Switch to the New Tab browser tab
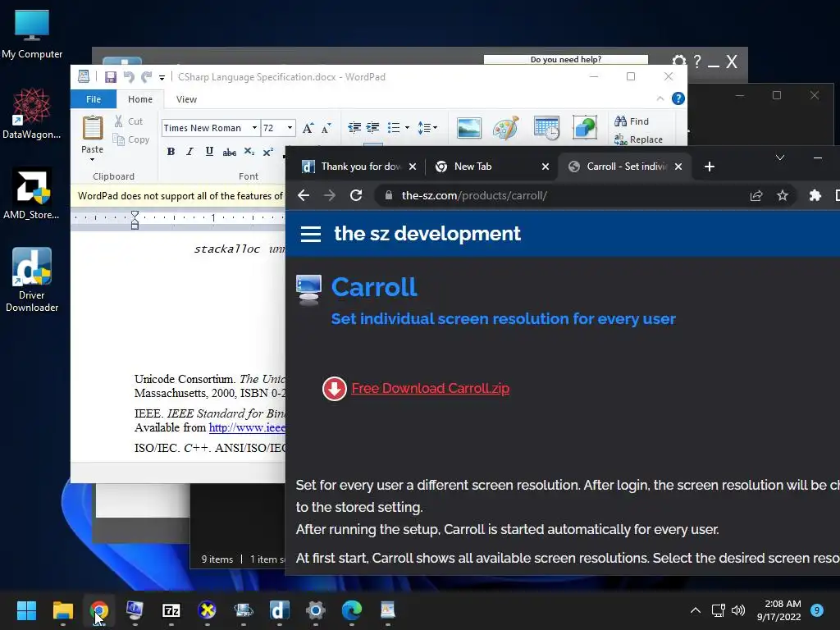 491,167
